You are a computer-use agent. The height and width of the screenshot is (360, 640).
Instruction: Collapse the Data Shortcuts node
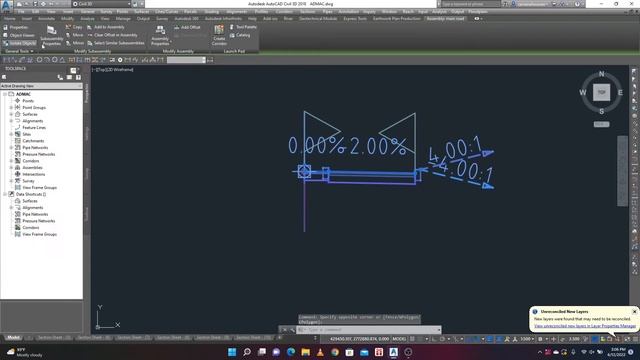(x=5, y=194)
